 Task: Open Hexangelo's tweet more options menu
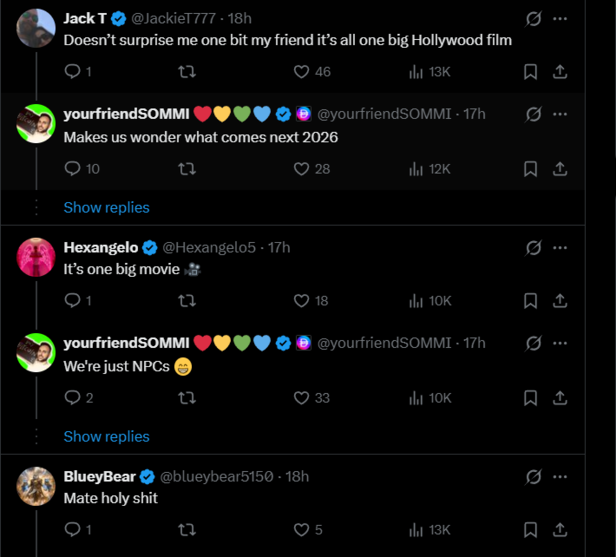(x=560, y=247)
